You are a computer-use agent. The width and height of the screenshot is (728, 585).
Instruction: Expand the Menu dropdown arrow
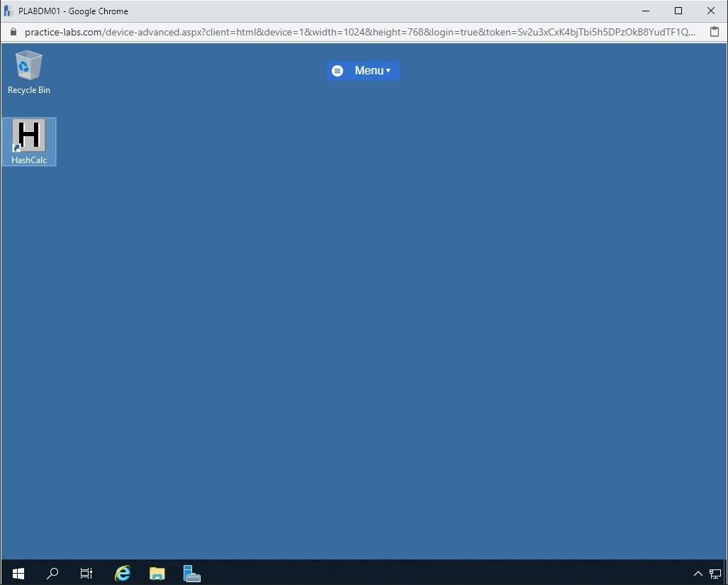point(388,71)
